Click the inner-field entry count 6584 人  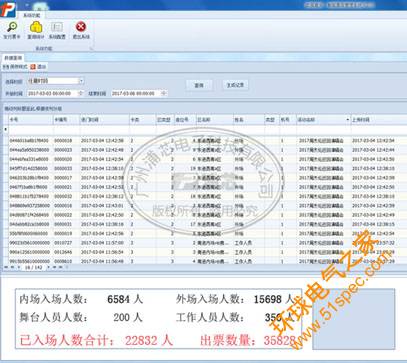click(x=125, y=299)
